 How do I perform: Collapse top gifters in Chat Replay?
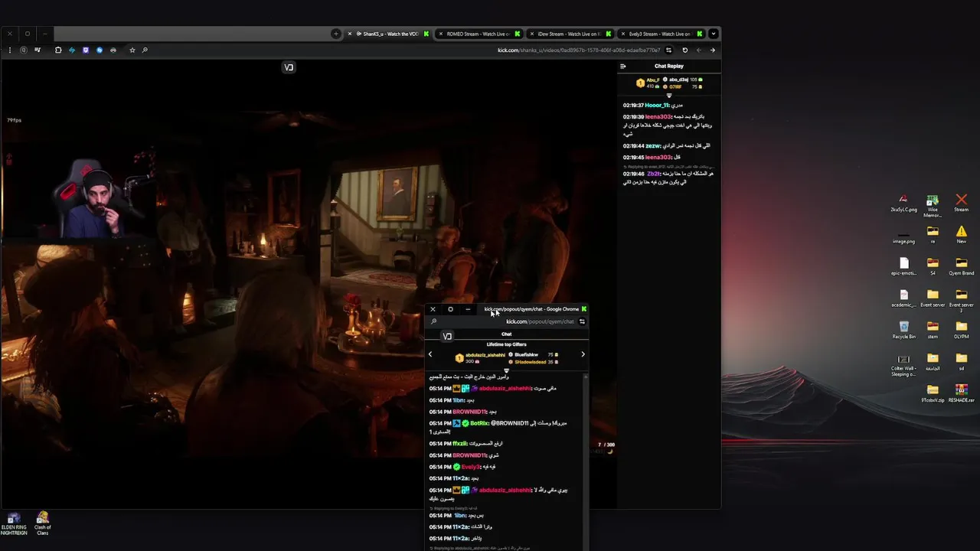point(669,95)
